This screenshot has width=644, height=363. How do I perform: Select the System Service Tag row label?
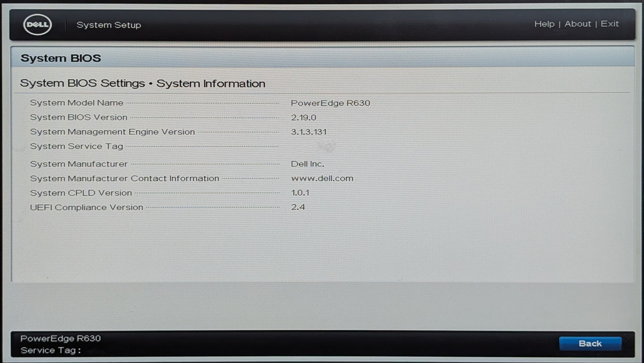click(77, 146)
